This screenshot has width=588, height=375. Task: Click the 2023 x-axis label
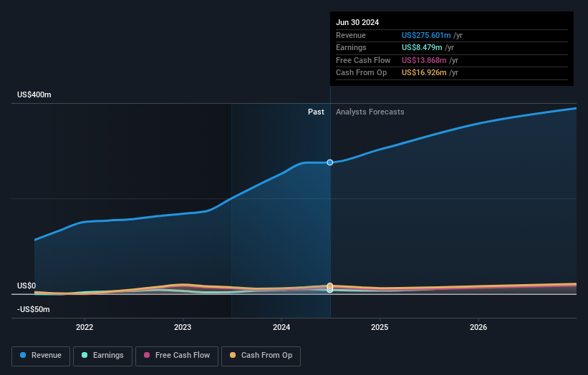[183, 328]
